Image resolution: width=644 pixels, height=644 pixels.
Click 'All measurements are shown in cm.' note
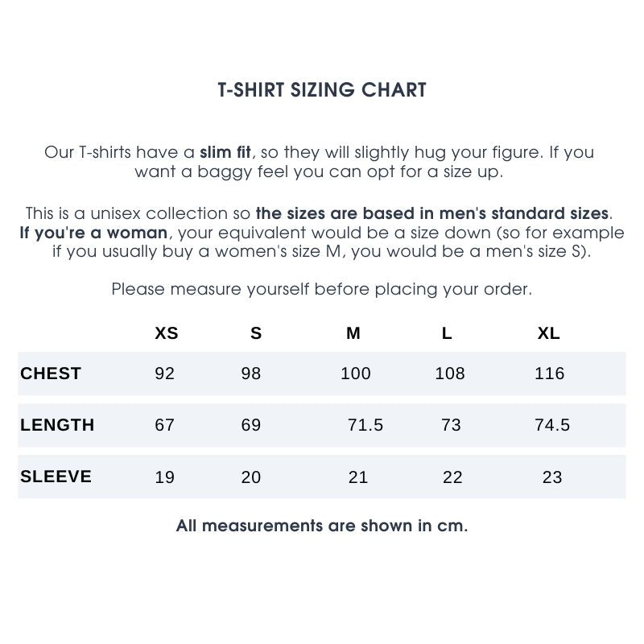coord(322,526)
